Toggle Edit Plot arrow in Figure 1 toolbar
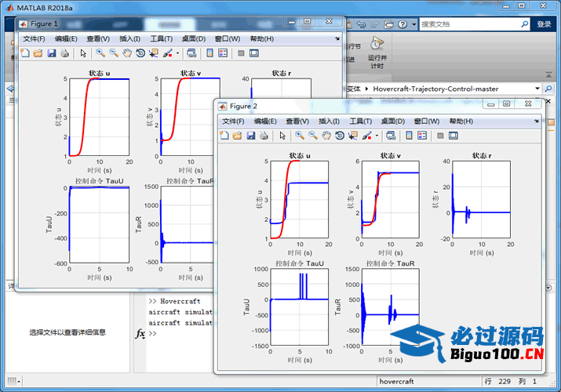 click(x=83, y=53)
